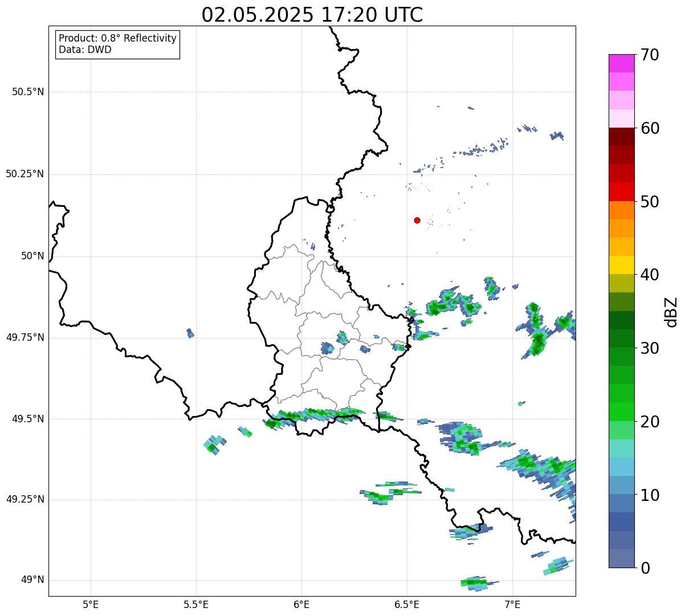Click the colorbar tick label 30
This screenshot has height=616, width=685.
(x=650, y=348)
